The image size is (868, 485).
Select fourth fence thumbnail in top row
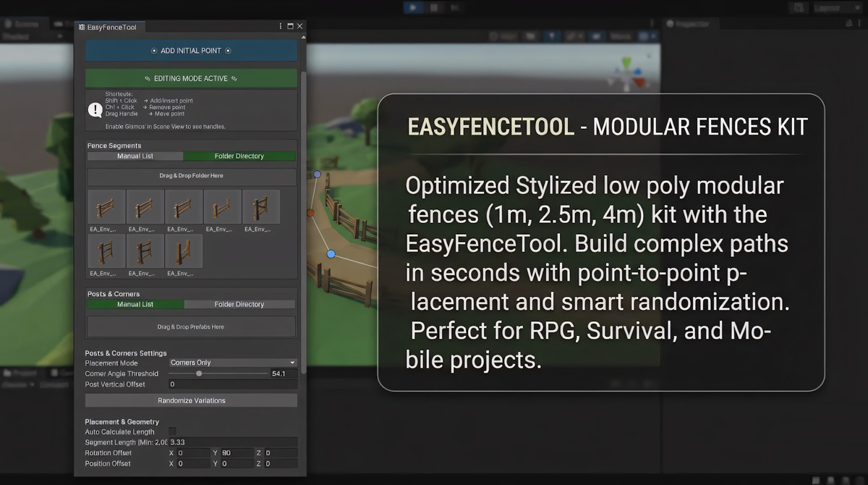[x=223, y=207]
